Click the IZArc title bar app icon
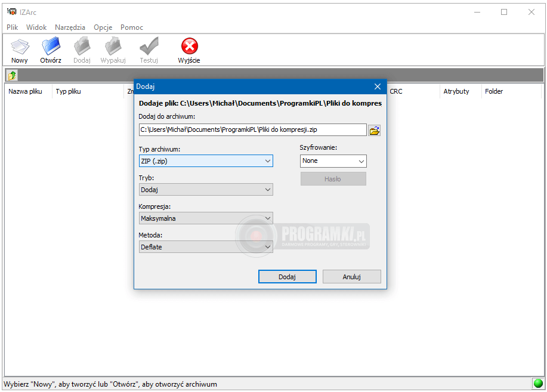This screenshot has height=392, width=547. tap(11, 11)
